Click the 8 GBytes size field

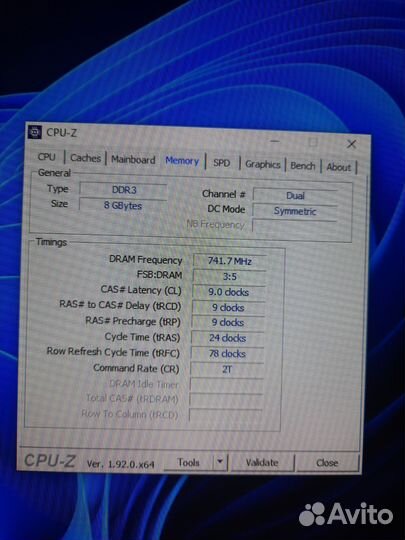click(123, 206)
